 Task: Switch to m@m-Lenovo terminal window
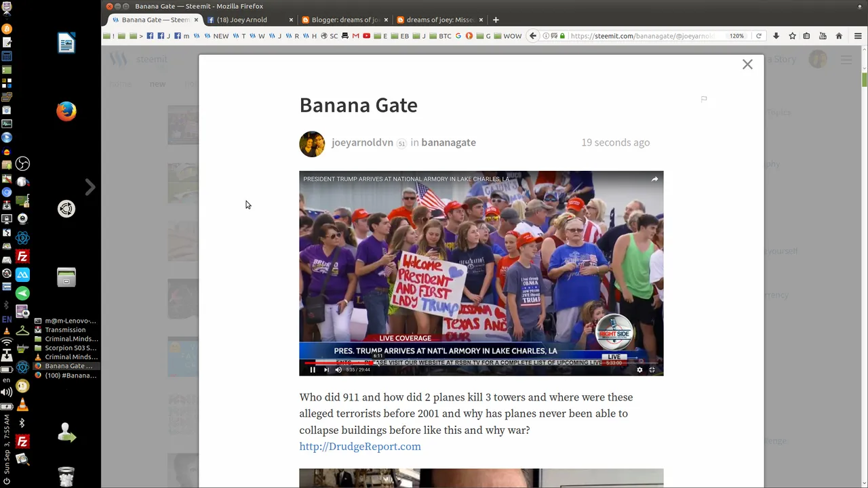tap(66, 321)
